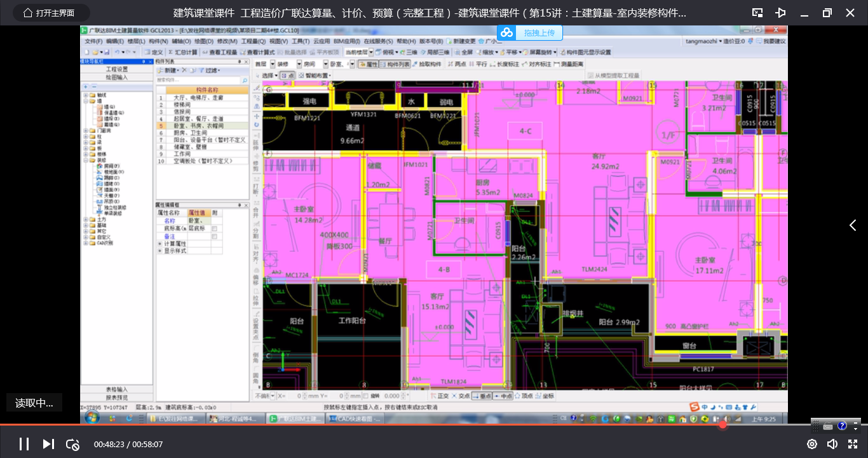Mute the video player volume
This screenshot has height=458, width=868.
[832, 444]
